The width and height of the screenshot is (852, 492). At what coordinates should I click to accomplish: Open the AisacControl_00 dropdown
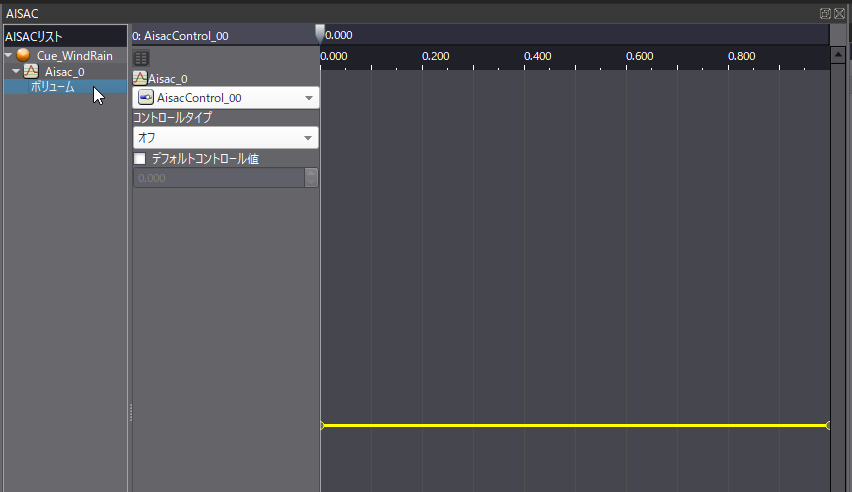(226, 98)
